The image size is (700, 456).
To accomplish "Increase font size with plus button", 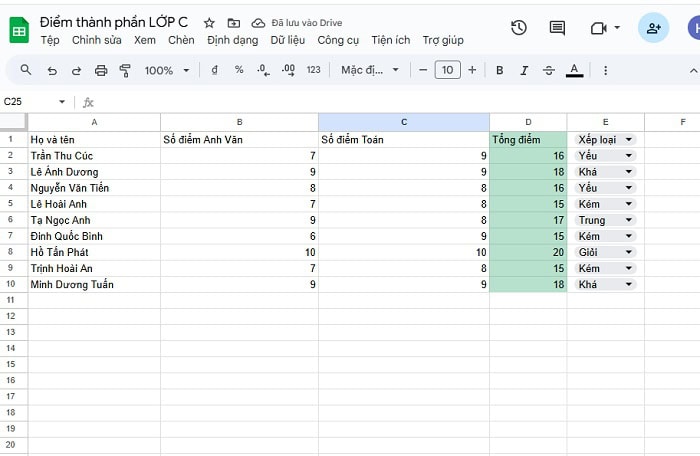I will 472,70.
